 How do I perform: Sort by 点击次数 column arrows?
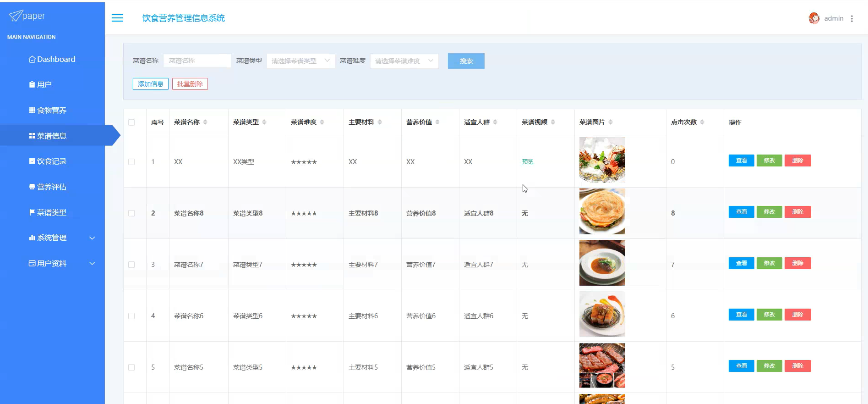(702, 122)
